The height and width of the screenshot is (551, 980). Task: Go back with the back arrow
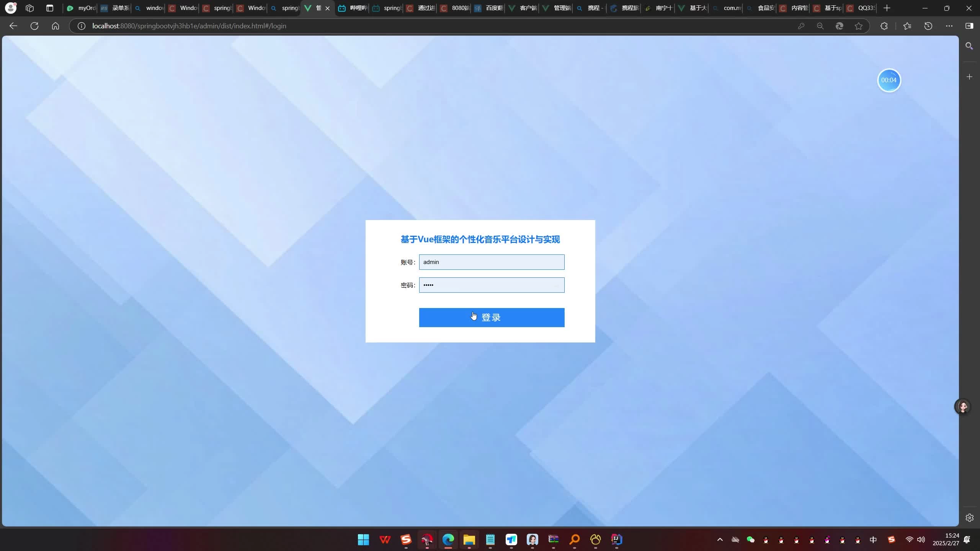13,26
